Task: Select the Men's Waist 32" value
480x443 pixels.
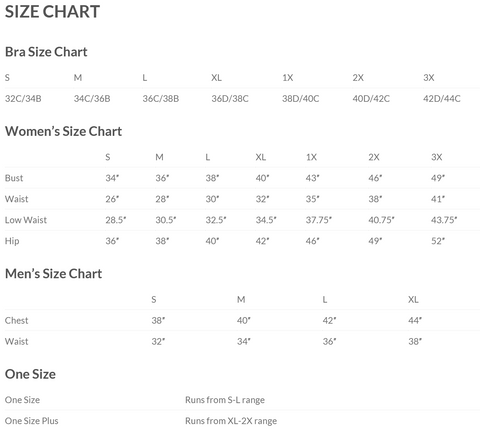Action: point(158,342)
